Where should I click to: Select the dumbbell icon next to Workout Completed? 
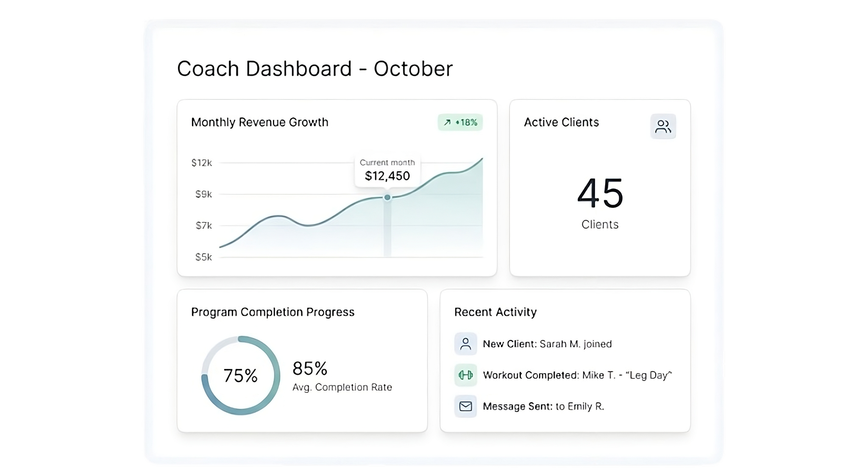tap(465, 375)
